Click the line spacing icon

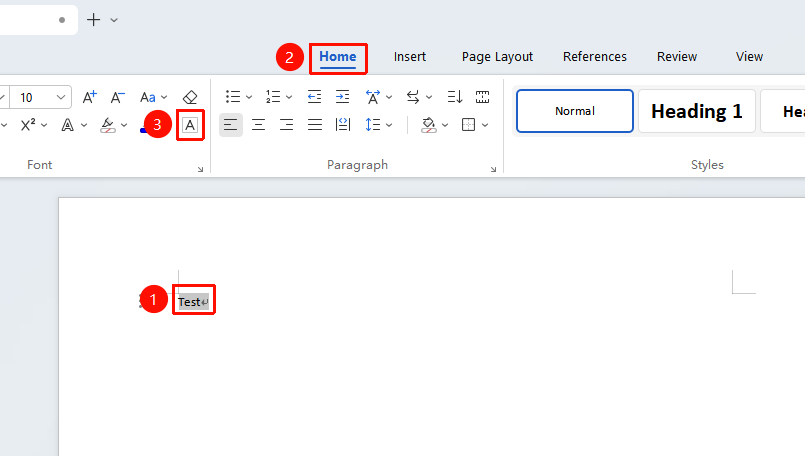pos(373,125)
